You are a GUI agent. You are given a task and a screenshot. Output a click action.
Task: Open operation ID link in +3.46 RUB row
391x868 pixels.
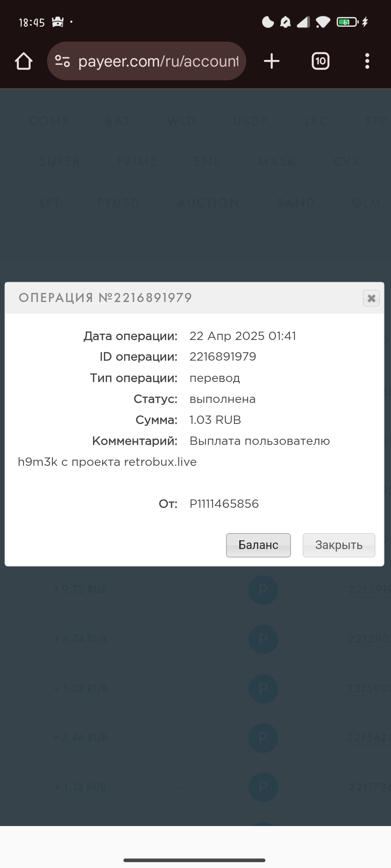pos(369,738)
